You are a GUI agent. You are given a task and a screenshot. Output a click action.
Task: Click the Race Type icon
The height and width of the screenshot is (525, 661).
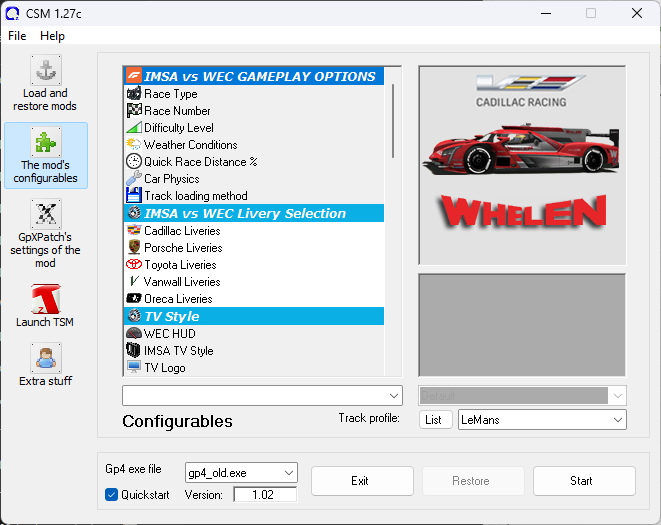(x=134, y=93)
